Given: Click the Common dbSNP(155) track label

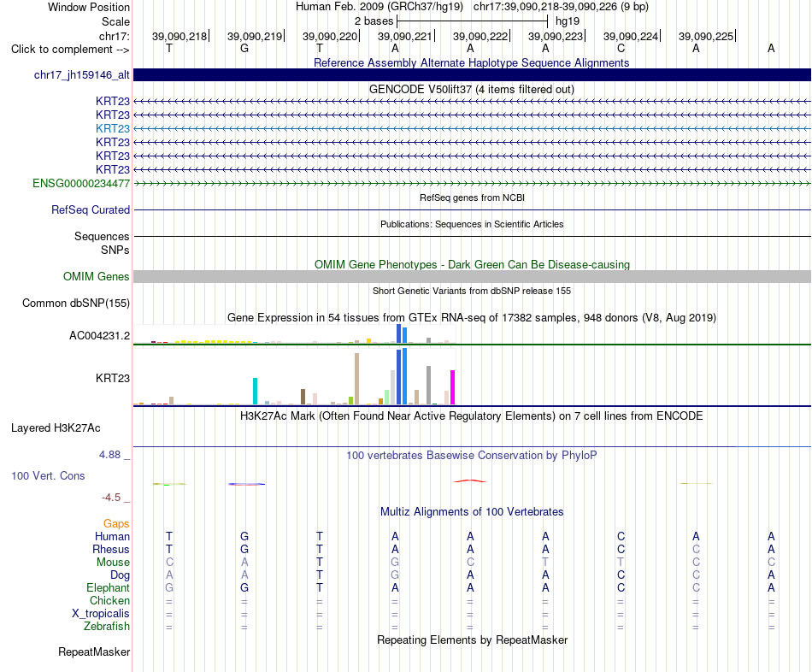Looking at the screenshot, I should [x=76, y=304].
